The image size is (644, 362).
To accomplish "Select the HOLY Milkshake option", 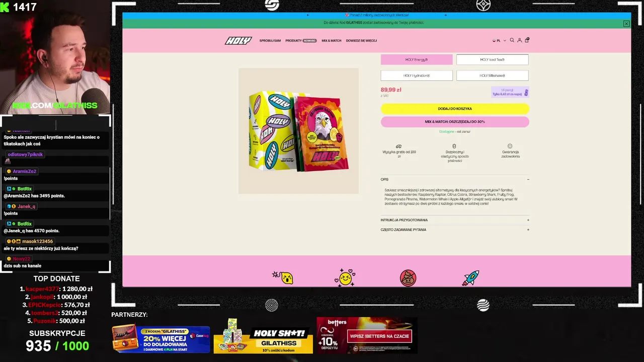I will click(x=492, y=75).
